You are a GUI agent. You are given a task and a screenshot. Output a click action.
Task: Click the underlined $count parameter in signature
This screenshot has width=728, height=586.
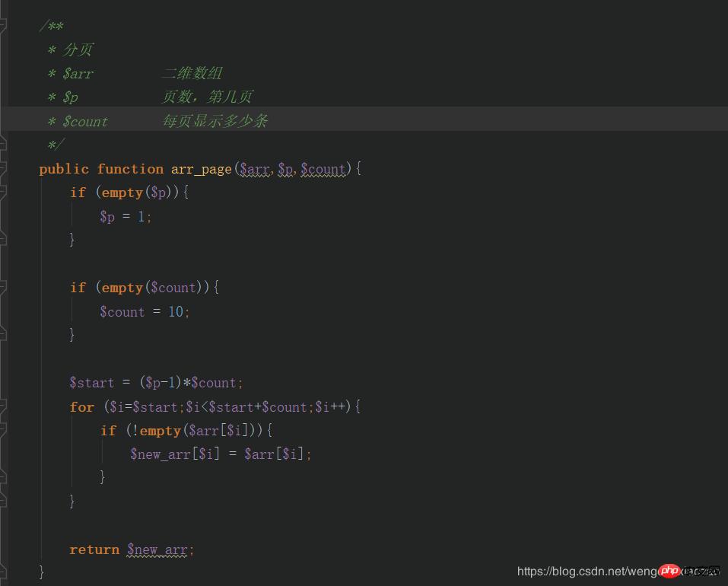coord(323,169)
